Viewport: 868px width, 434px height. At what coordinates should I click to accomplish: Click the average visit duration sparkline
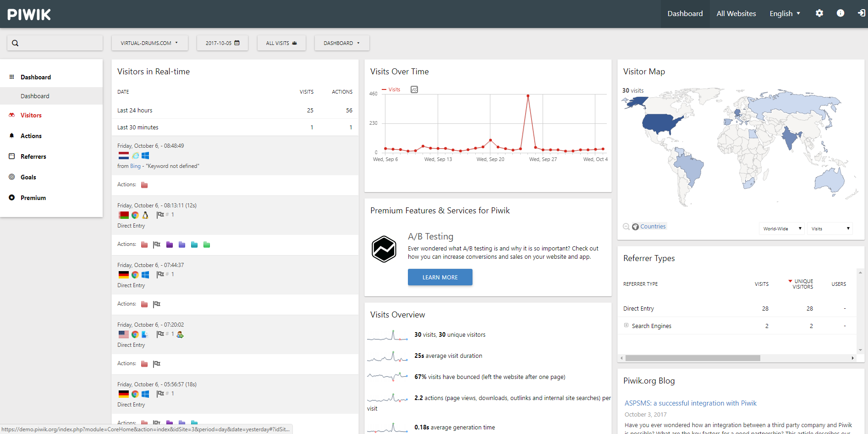[388, 356]
